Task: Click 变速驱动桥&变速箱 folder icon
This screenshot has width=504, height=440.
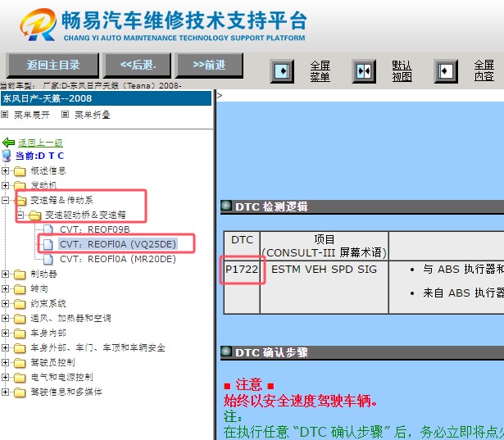Action: pos(35,215)
